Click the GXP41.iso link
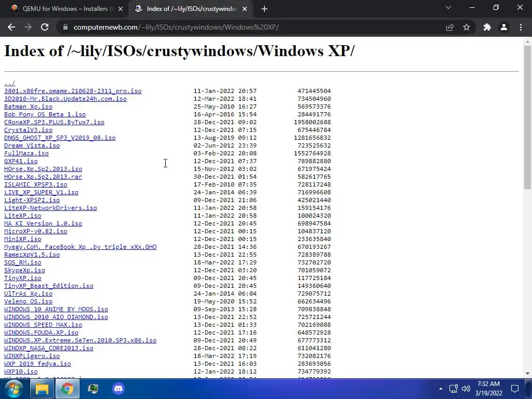 [x=21, y=161]
